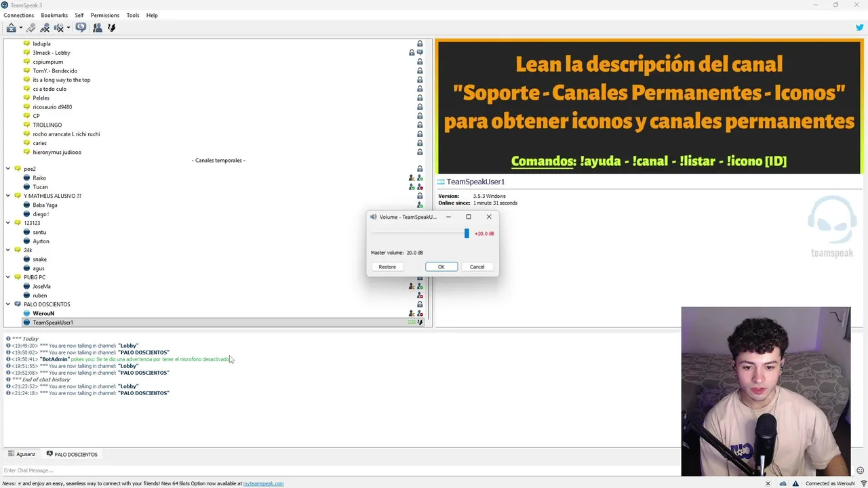This screenshot has width=868, height=488.
Task: Open Twitter bird icon
Action: [x=860, y=28]
